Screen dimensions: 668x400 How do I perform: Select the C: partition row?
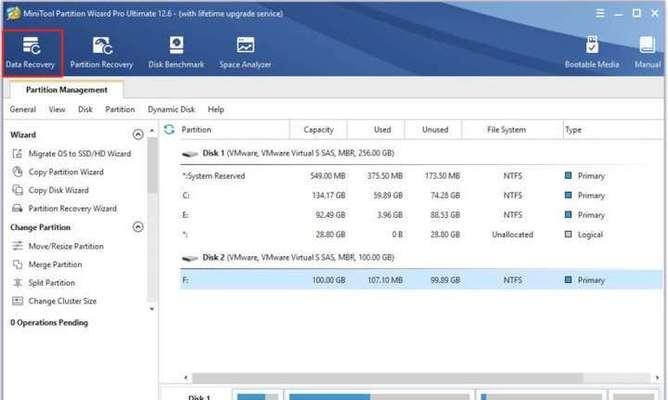[421, 196]
